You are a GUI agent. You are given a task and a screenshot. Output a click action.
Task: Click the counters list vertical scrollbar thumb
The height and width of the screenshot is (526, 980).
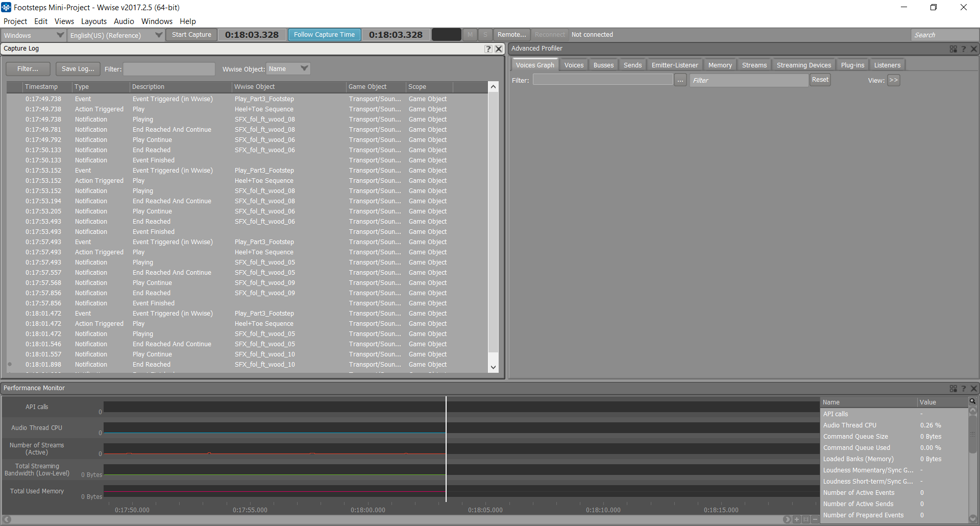(973, 434)
